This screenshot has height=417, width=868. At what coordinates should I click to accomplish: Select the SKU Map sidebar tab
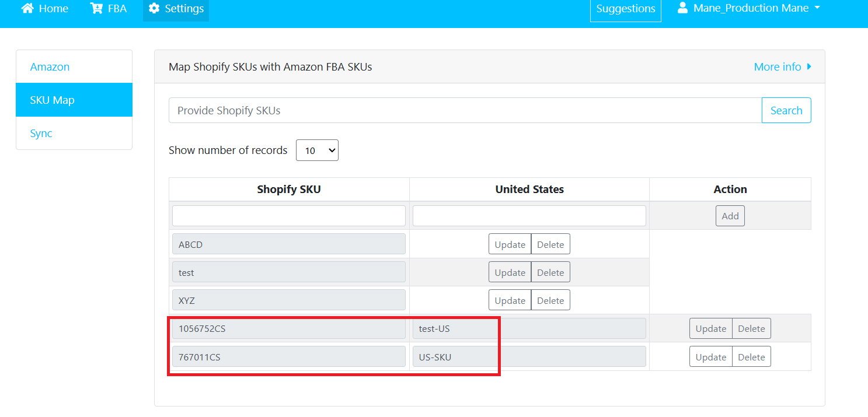point(53,100)
